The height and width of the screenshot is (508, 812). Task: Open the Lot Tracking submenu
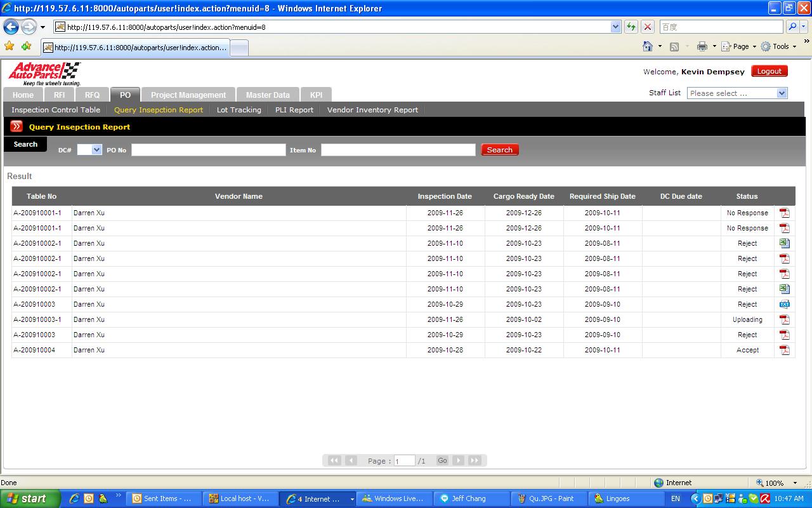pyautogui.click(x=239, y=110)
